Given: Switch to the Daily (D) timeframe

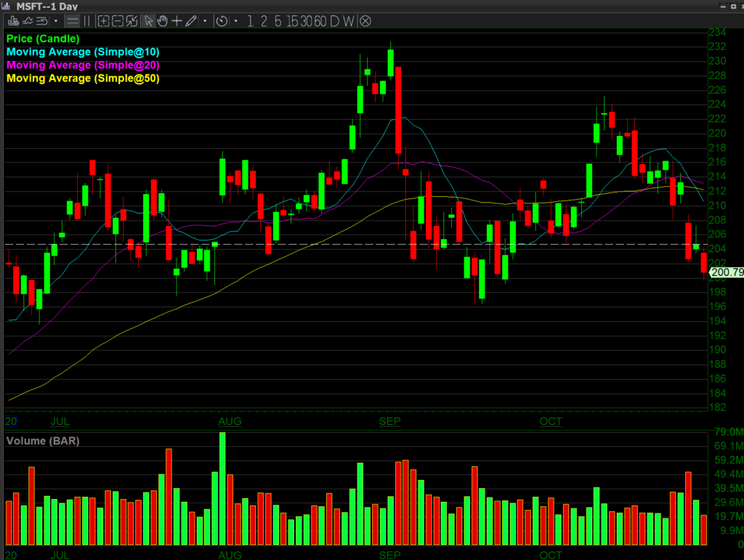Looking at the screenshot, I should point(334,21).
